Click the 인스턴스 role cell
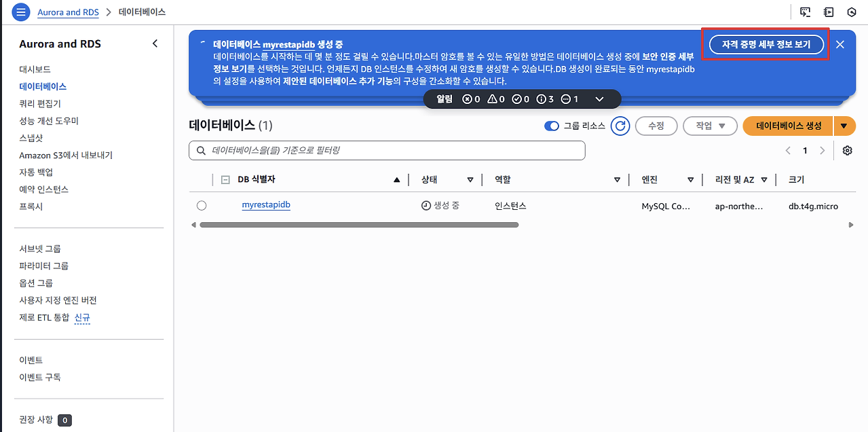This screenshot has height=432, width=868. [510, 205]
